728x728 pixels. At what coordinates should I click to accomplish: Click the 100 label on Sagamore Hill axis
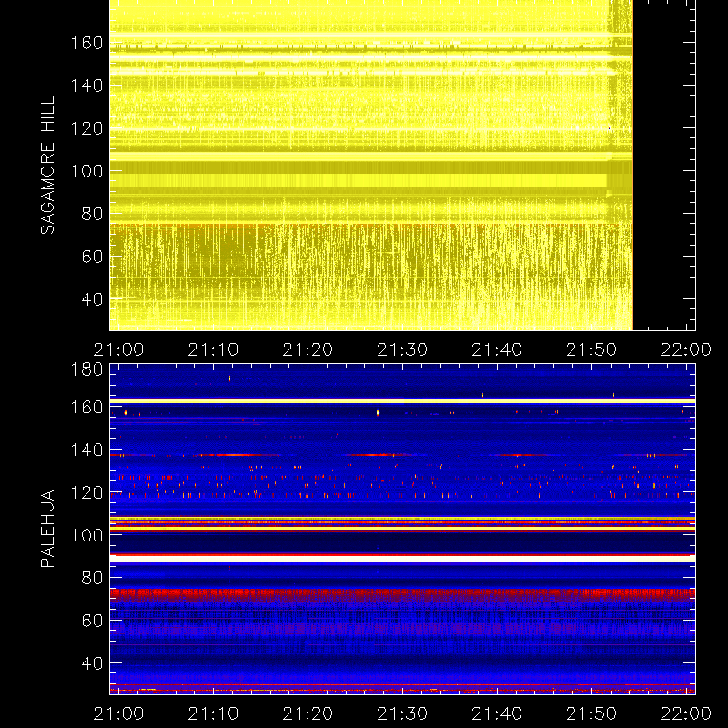click(x=86, y=171)
